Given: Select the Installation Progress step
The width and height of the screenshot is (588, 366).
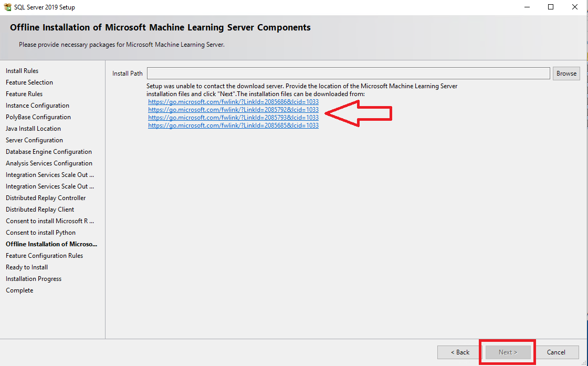Looking at the screenshot, I should coord(34,279).
